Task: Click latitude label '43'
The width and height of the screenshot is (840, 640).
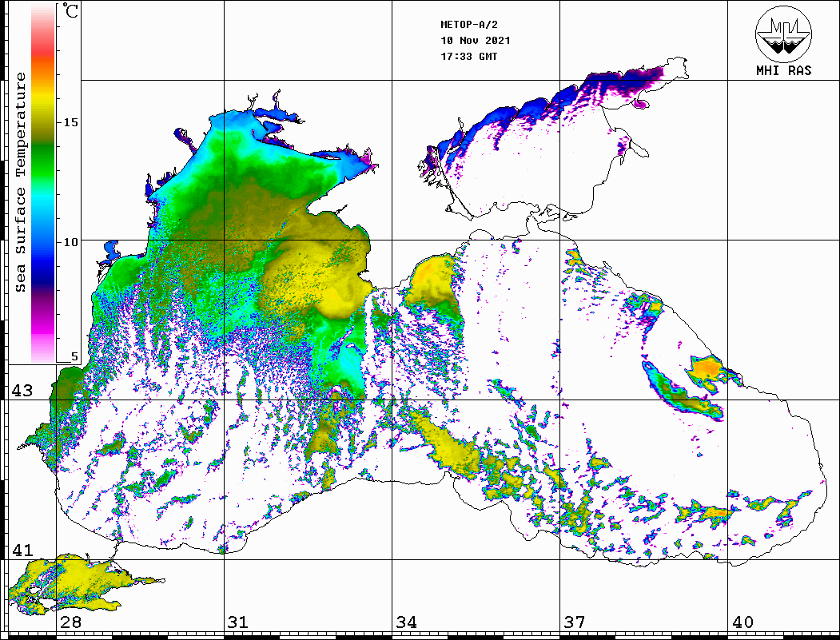Action: point(22,391)
